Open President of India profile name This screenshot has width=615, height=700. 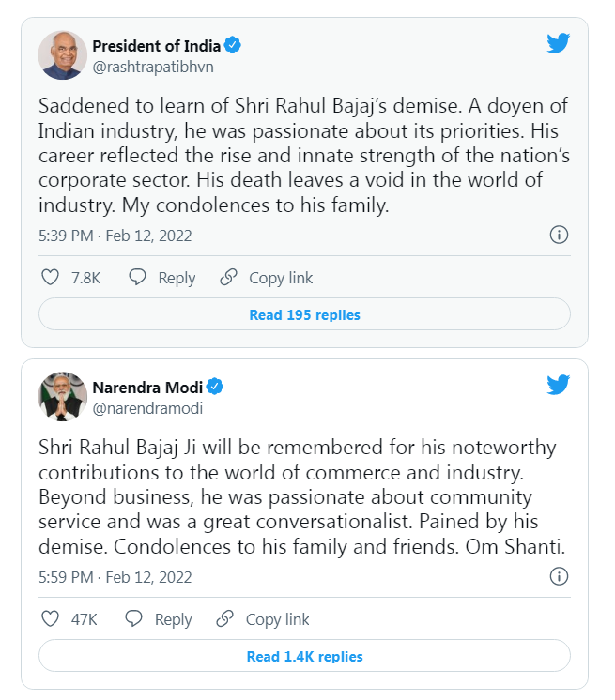(156, 45)
